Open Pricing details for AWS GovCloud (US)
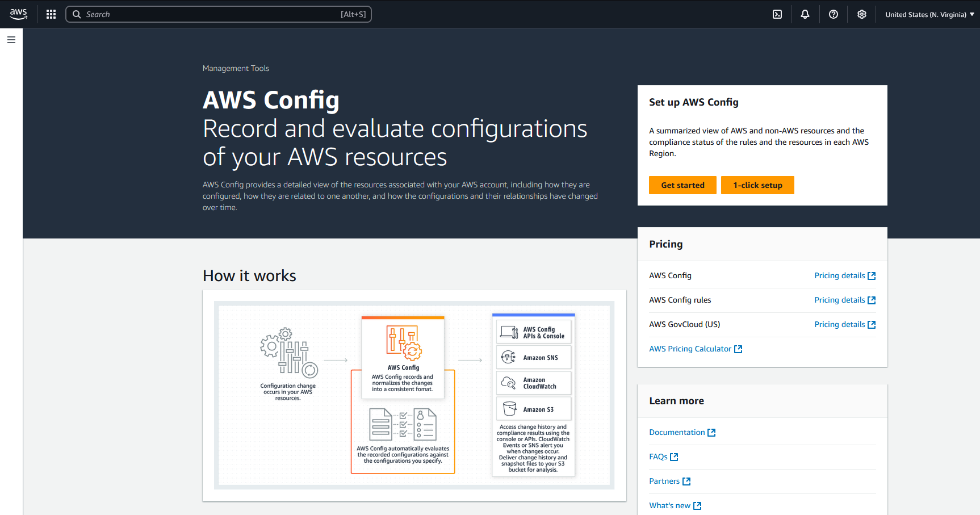Viewport: 980px width, 515px height. coord(845,324)
